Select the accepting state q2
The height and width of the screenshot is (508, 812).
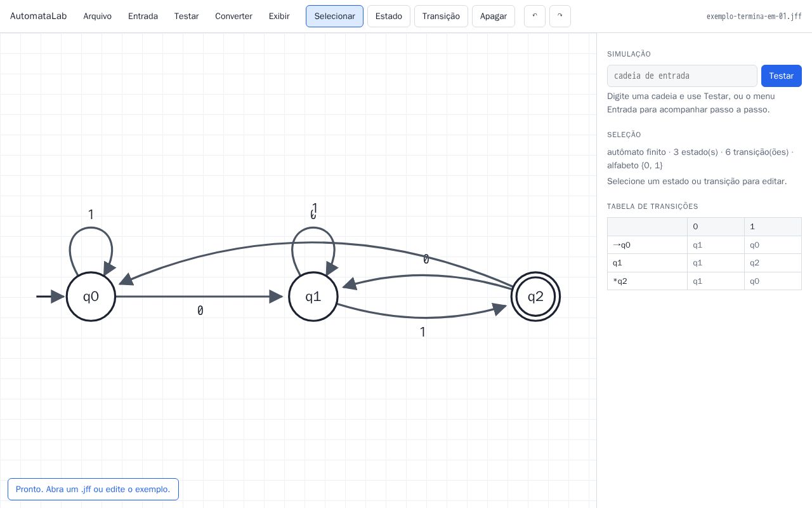click(x=535, y=297)
